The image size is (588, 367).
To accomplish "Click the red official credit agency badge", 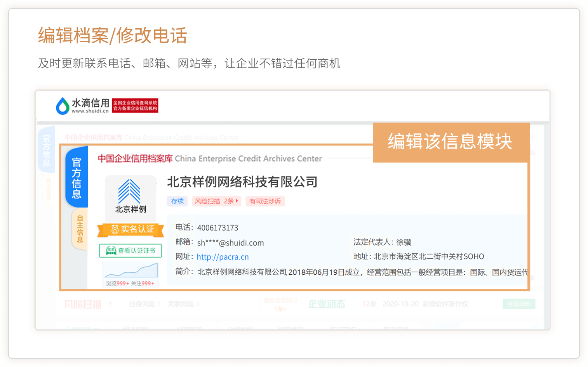I will 135,106.
